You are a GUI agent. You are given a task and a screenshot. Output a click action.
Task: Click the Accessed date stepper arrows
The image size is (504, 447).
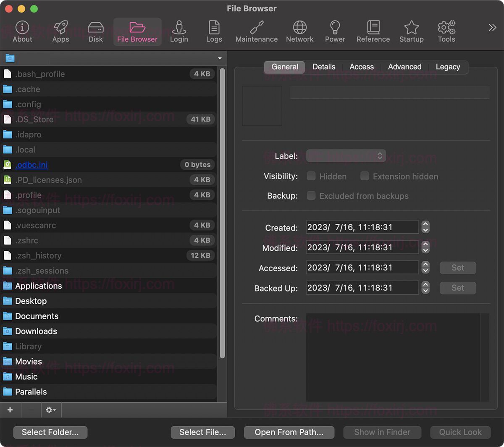(x=425, y=268)
